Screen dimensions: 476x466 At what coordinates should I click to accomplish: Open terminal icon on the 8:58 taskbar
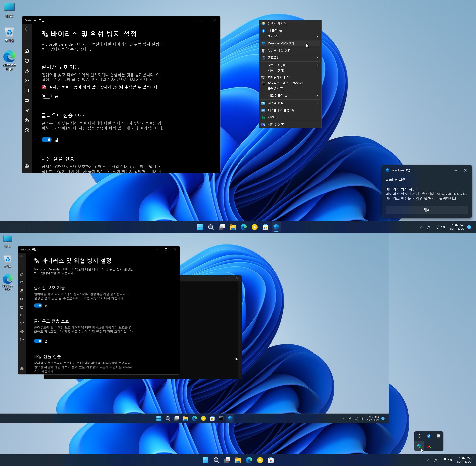[x=221, y=418]
